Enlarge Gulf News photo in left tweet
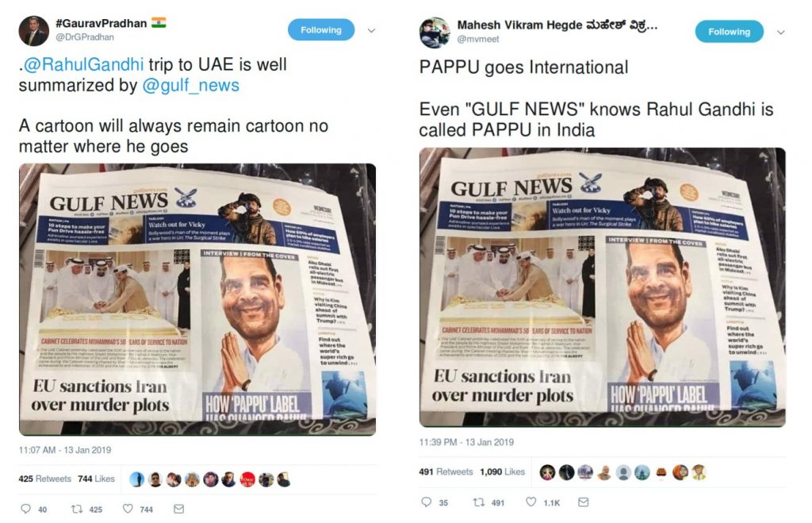 (x=197, y=300)
